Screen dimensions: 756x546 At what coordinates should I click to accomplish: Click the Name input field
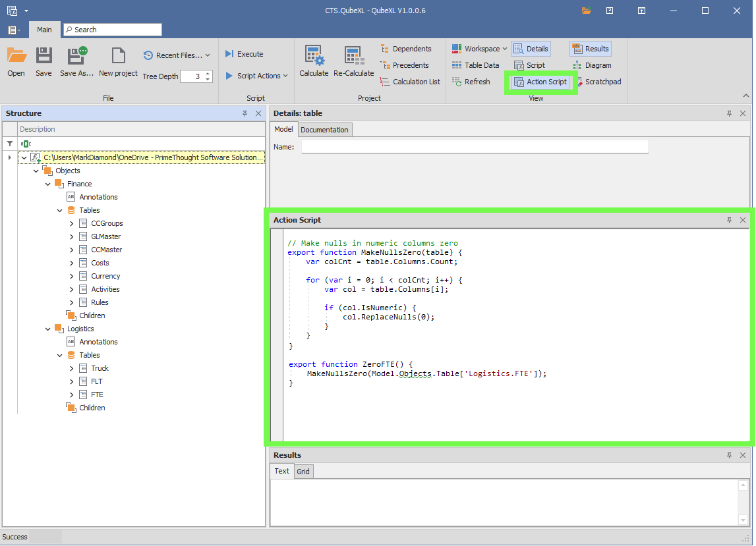[x=475, y=147]
